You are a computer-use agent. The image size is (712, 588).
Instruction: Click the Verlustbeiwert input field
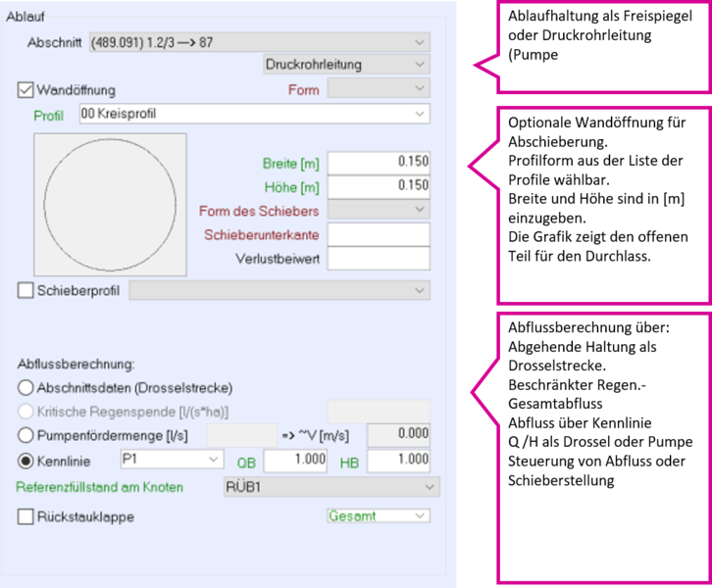coord(378,259)
